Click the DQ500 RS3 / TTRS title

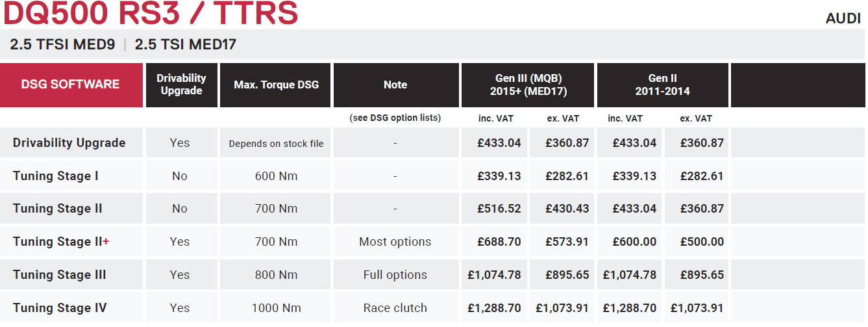151,13
